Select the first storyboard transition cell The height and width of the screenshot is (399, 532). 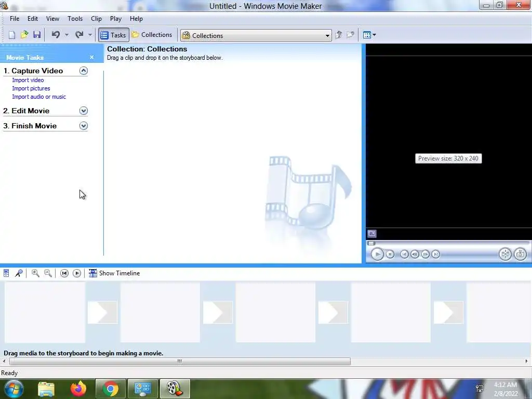[102, 312]
